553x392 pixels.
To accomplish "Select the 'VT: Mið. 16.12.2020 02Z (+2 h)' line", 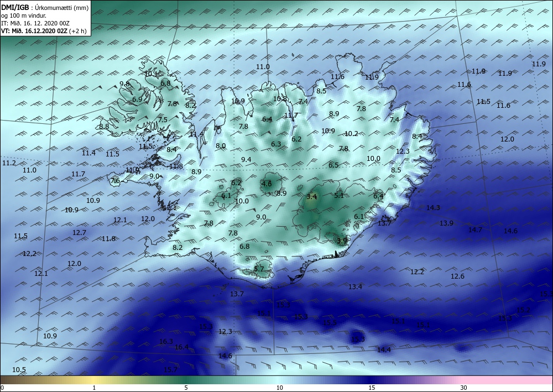I will click(x=44, y=30).
